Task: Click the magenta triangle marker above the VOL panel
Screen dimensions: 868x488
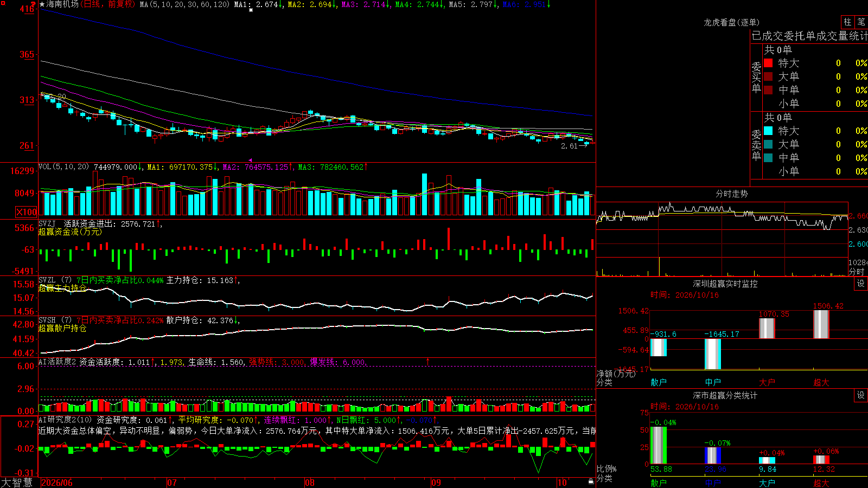Action: [250, 160]
